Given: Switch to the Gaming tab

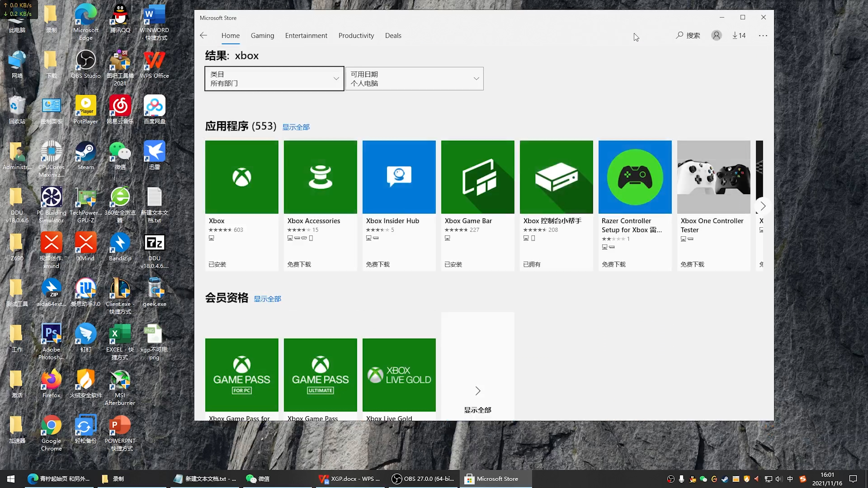Looking at the screenshot, I should pos(262,35).
